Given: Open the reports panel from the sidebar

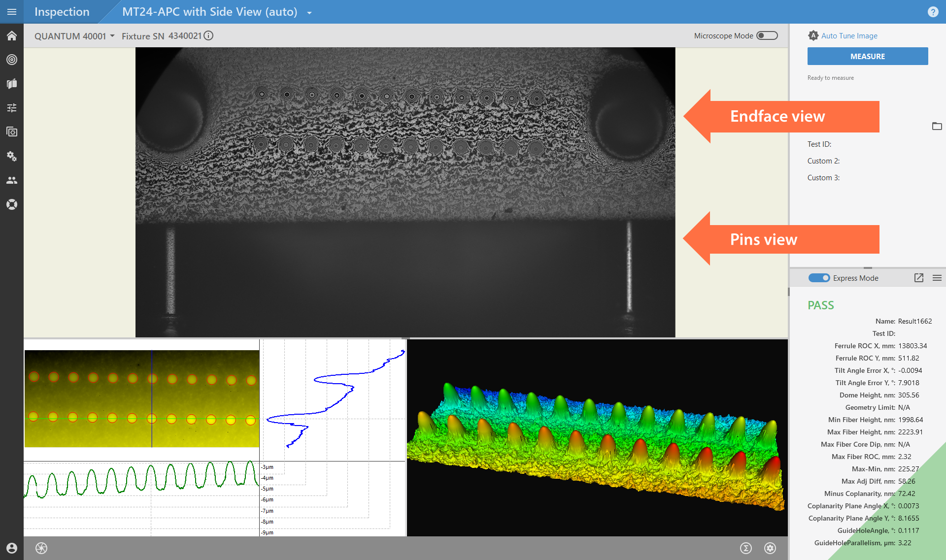Looking at the screenshot, I should [x=12, y=83].
